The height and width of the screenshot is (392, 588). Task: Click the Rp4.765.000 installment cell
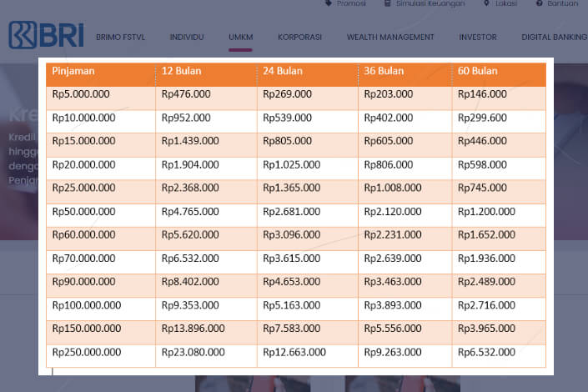click(x=206, y=215)
